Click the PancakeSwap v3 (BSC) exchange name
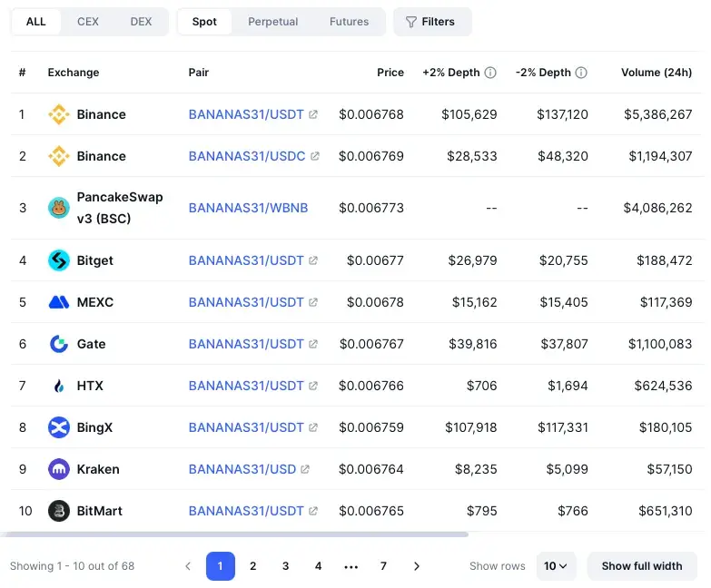This screenshot has width=711, height=588. (x=120, y=208)
